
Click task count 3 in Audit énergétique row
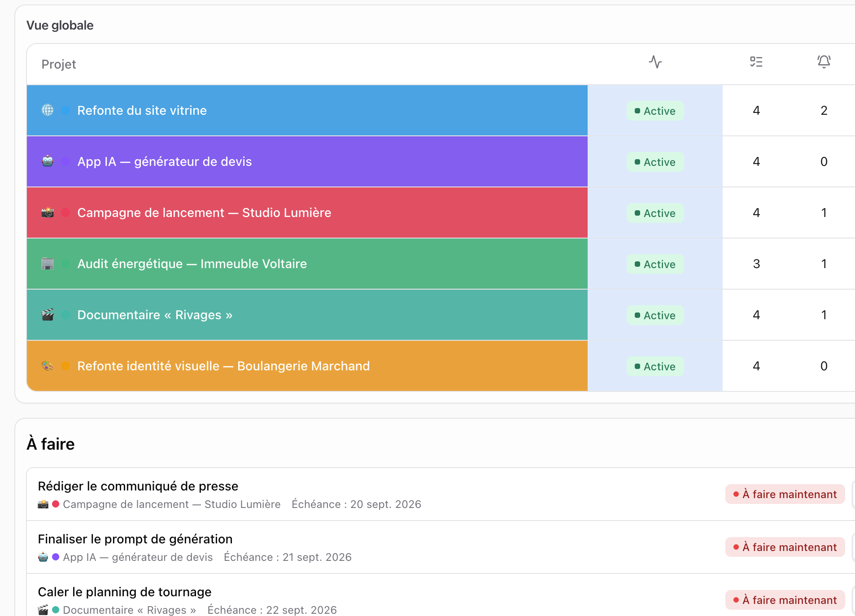coord(756,264)
